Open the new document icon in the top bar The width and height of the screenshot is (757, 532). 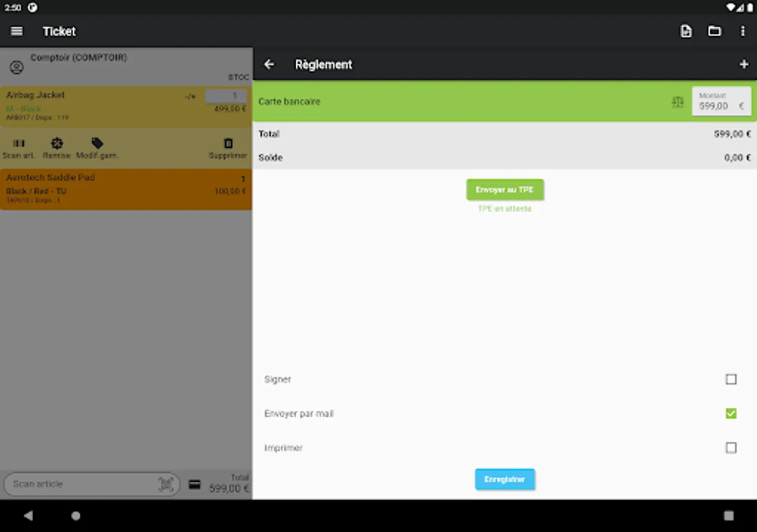[x=686, y=31]
